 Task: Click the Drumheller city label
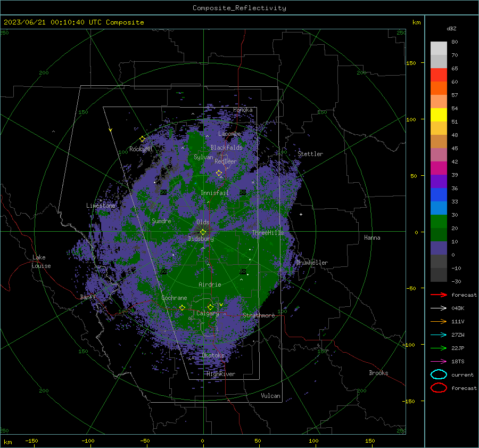click(x=312, y=263)
